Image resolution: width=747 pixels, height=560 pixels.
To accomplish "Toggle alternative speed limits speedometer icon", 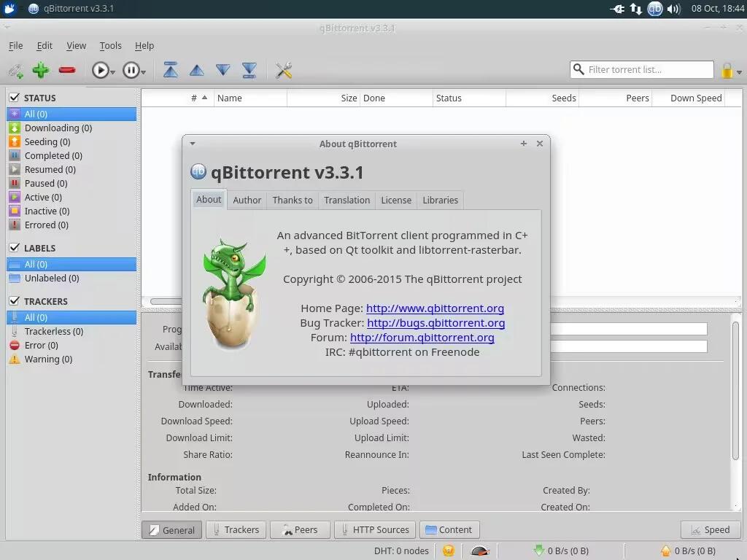I will pyautogui.click(x=480, y=551).
